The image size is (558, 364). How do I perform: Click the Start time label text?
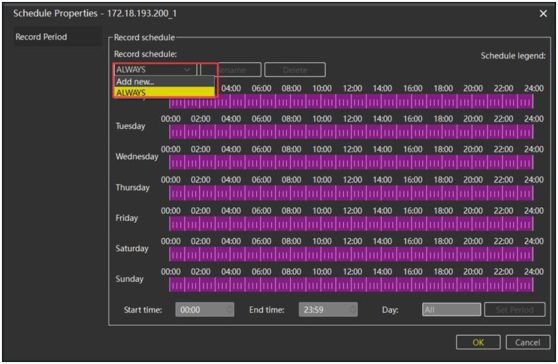pos(143,310)
